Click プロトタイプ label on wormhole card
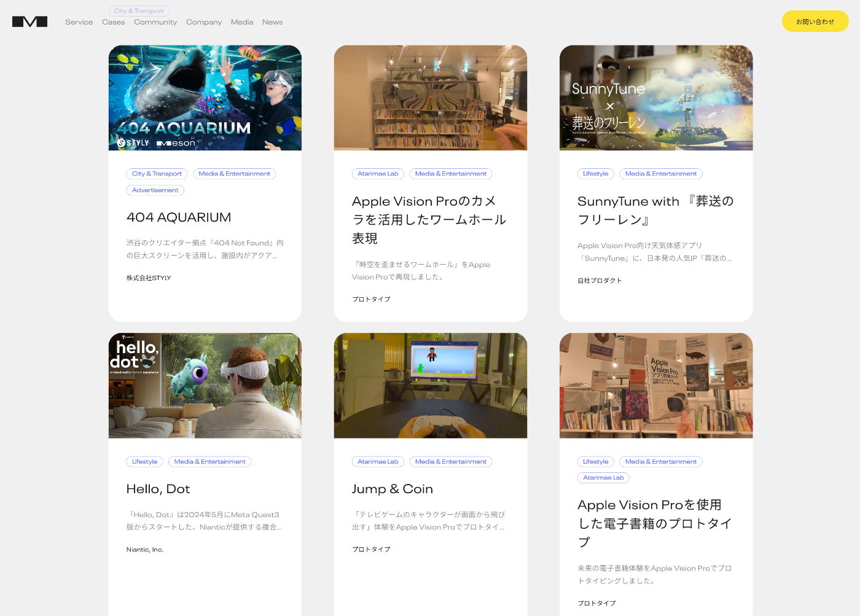860x616 pixels. (371, 300)
